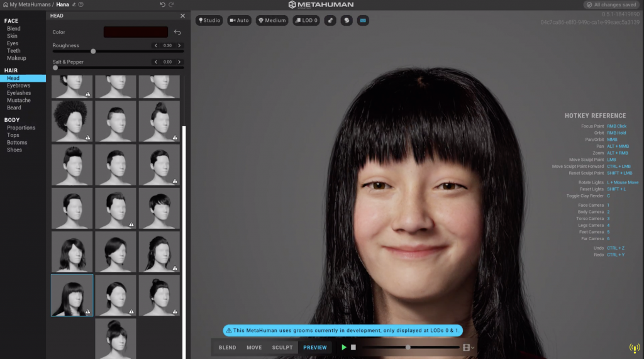Viewport: 644px width, 359px height.
Task: Click the Salt & Pepper slider handle
Action: 55,68
